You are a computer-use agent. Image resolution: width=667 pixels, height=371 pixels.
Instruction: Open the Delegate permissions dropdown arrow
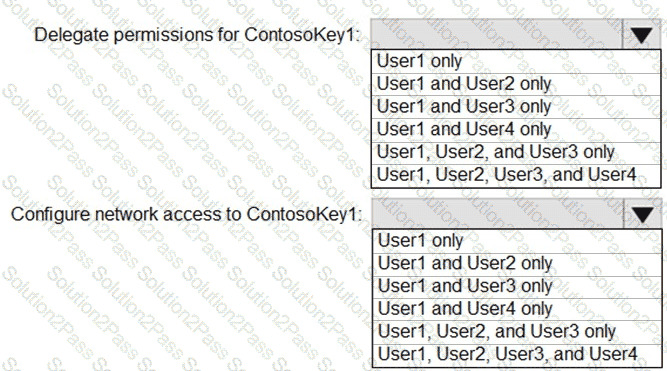[641, 34]
